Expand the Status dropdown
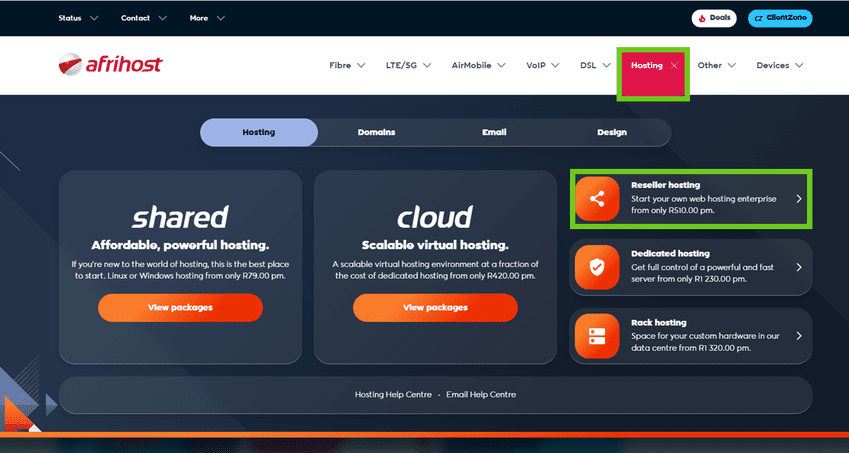 78,18
